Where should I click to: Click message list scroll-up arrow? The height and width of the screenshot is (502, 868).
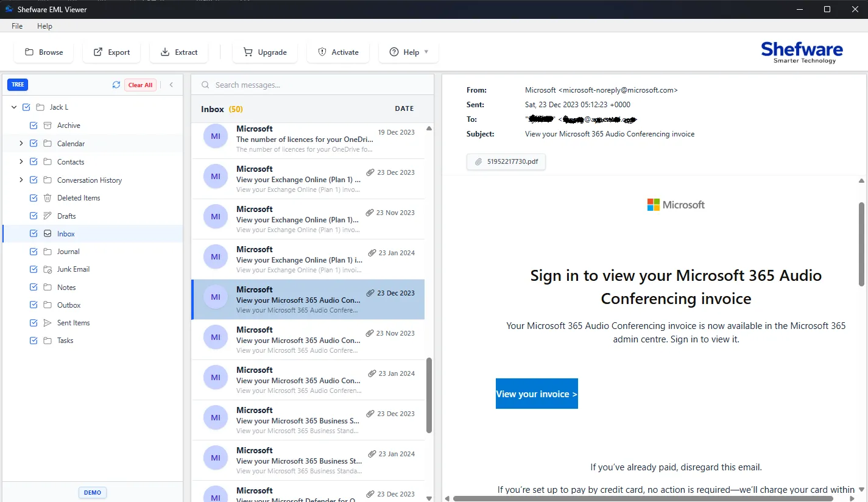point(429,129)
